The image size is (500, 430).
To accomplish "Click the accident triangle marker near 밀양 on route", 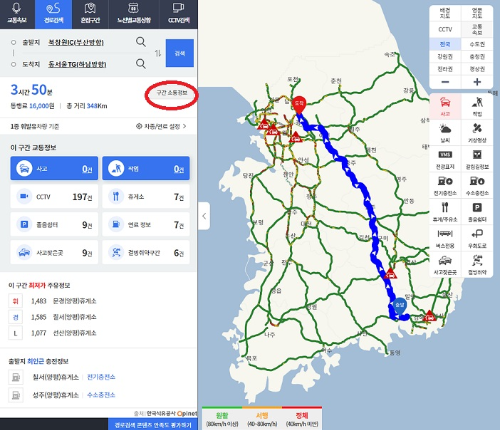I will pos(390,274).
